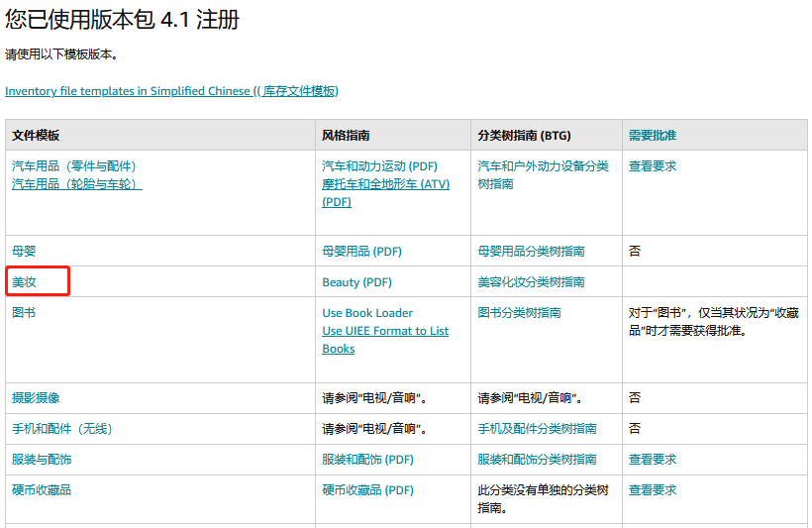Open the 摄影摄像 file template

point(36,398)
